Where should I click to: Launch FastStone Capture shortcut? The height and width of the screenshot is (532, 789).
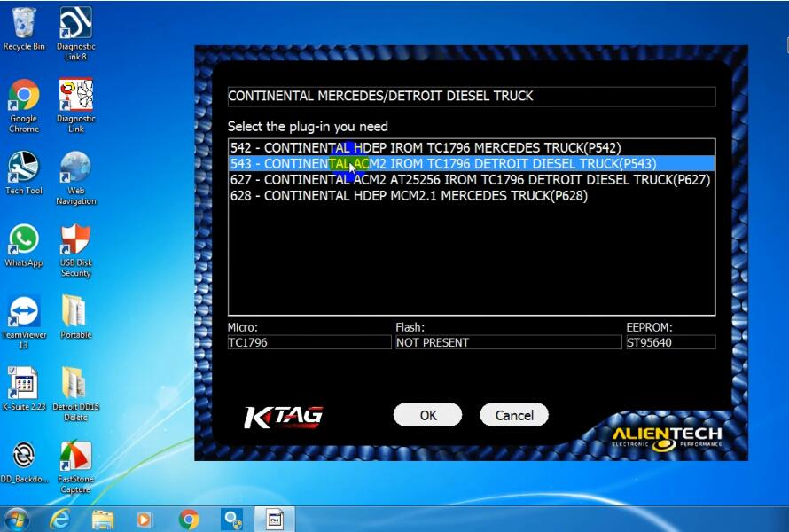tap(75, 467)
